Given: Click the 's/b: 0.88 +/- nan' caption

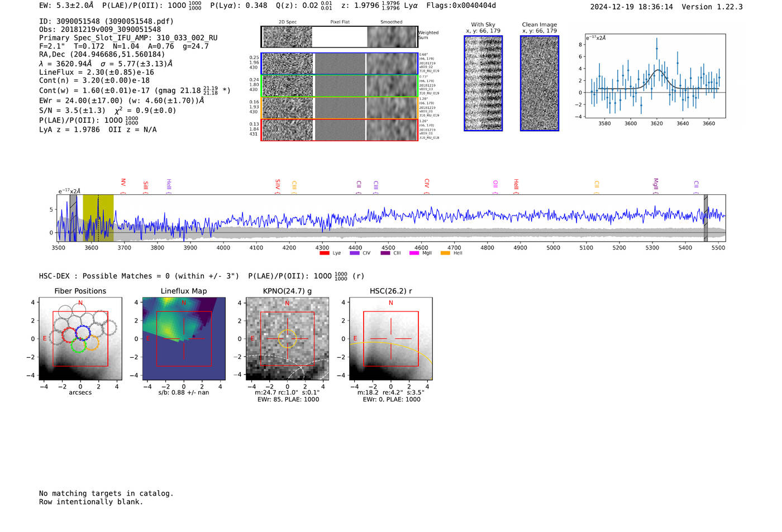Looking at the screenshot, I should tap(184, 392).
